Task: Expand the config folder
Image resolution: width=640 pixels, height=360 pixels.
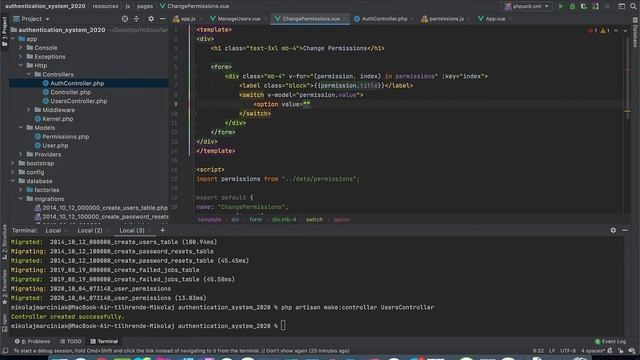Action: (13, 172)
